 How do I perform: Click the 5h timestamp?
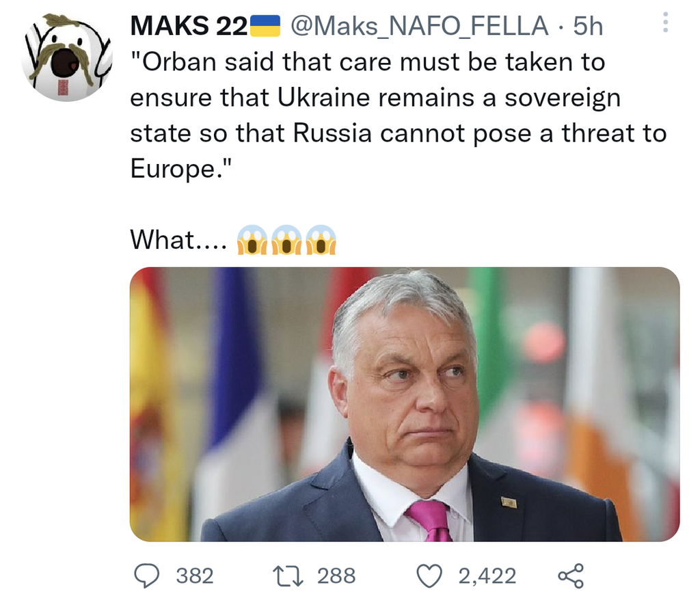coord(588,27)
